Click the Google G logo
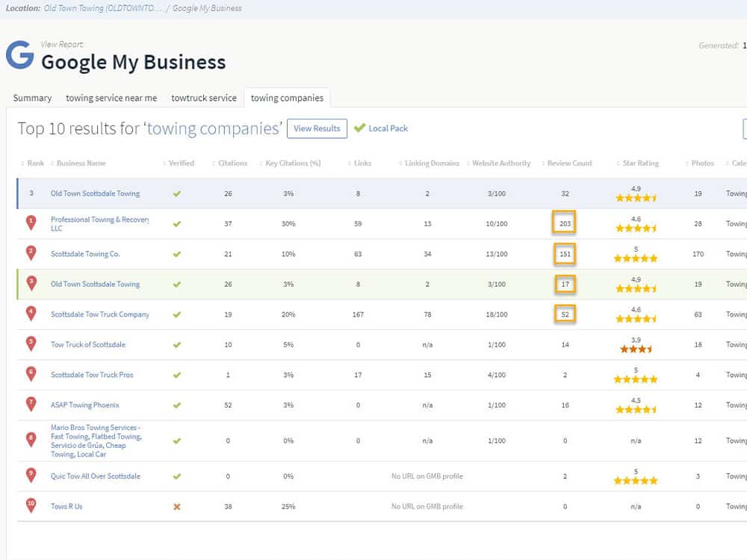Screen dimensions: 747x560 tap(20, 55)
